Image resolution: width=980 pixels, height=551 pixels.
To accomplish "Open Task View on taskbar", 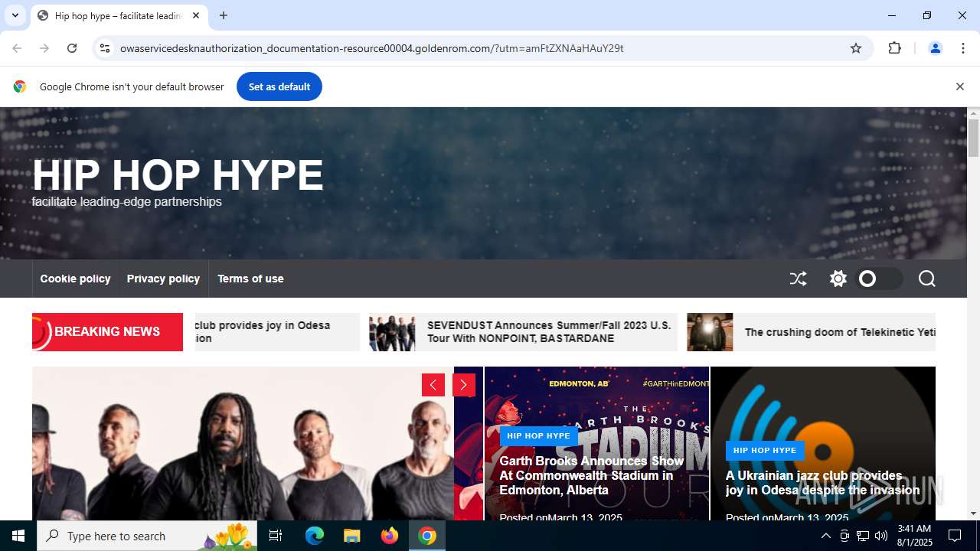I will point(276,536).
